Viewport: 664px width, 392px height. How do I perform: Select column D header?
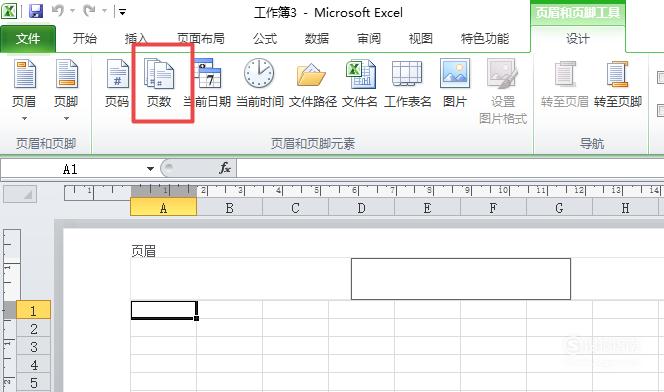click(x=361, y=208)
